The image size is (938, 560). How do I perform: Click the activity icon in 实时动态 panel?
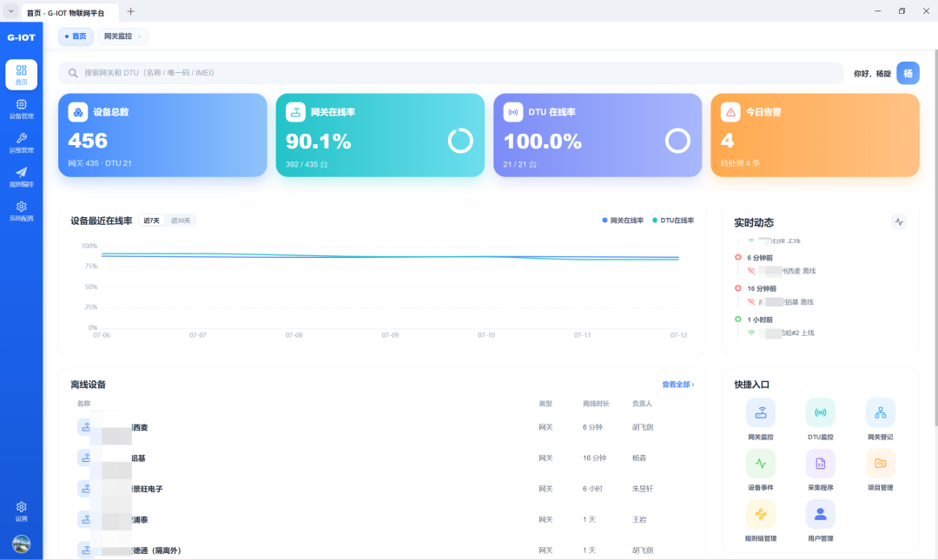[x=899, y=222]
